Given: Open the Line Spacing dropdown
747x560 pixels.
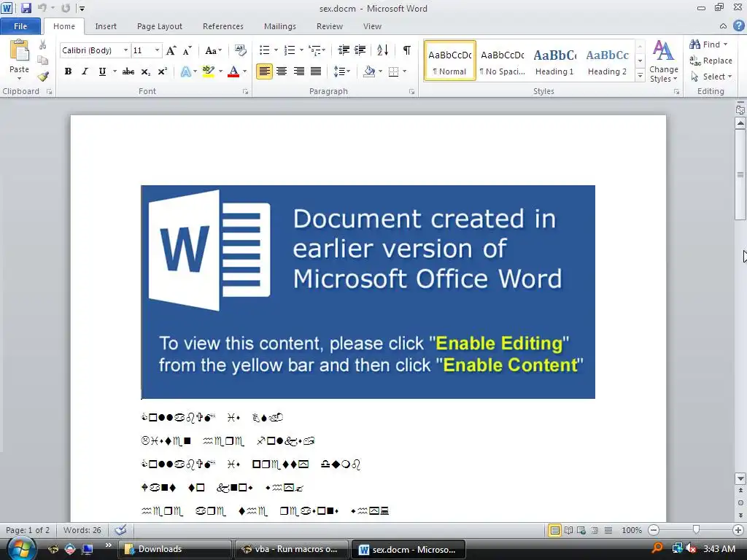Looking at the screenshot, I should coord(341,71).
